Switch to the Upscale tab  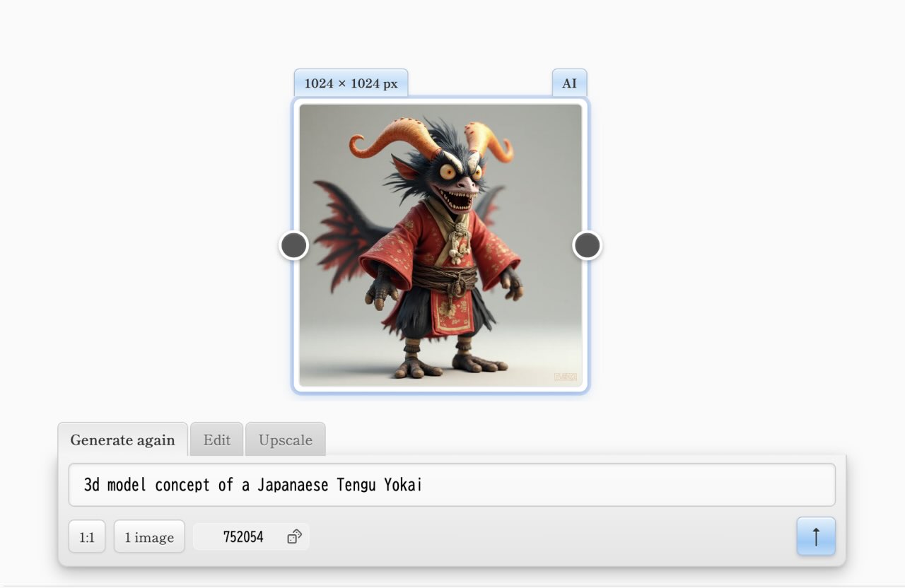286,440
